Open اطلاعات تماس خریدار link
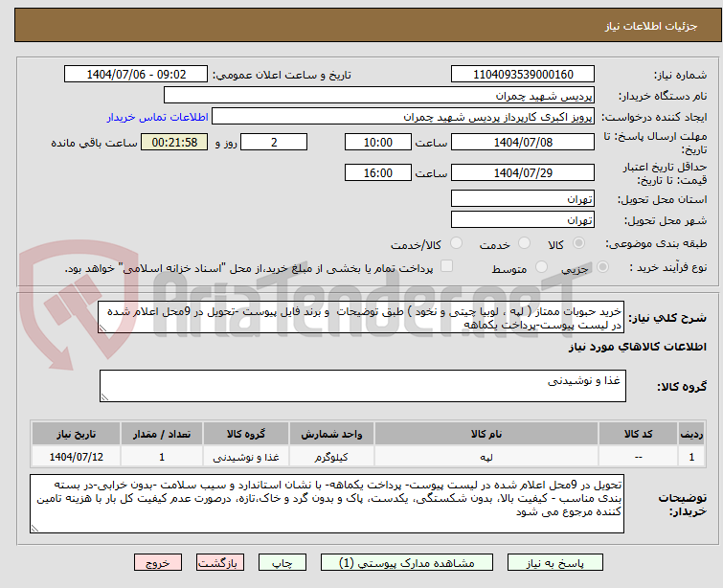Image resolution: width=723 pixels, height=588 pixels. coord(158,117)
